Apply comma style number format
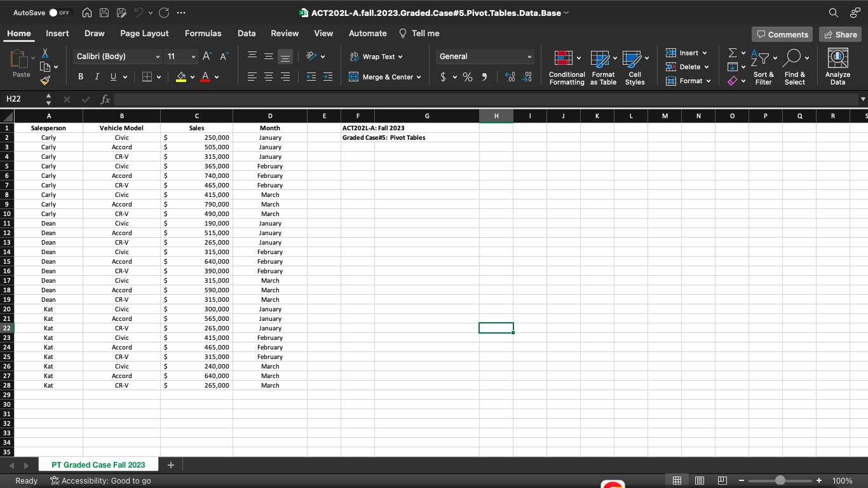868x488 pixels. tap(485, 77)
